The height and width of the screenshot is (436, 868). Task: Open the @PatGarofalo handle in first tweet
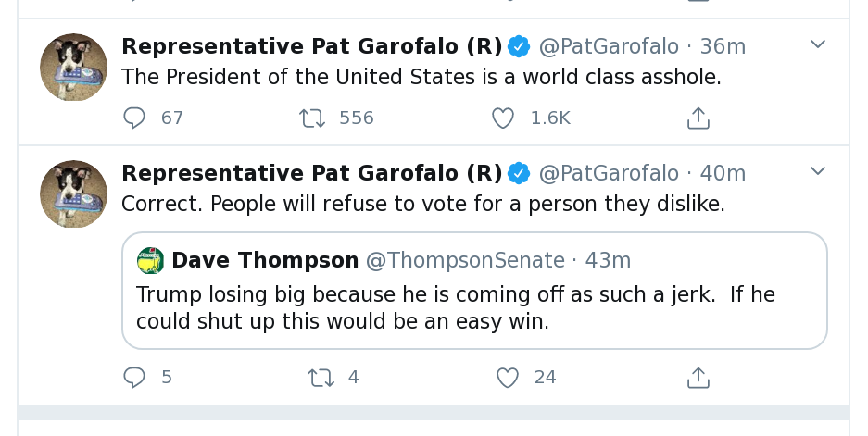coord(609,46)
